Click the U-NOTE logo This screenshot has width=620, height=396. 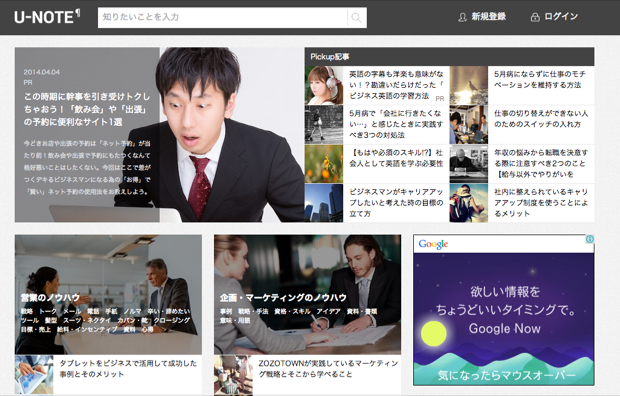coord(47,17)
